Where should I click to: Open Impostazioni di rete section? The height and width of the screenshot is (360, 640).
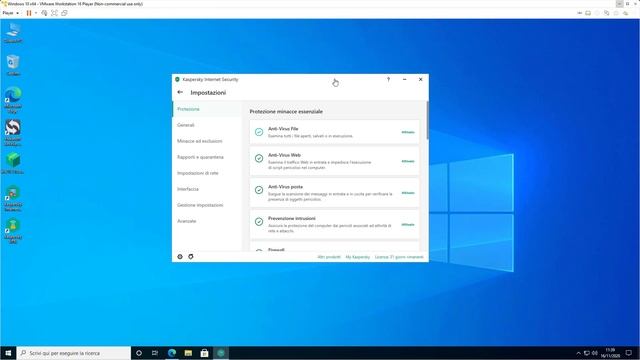tap(198, 173)
